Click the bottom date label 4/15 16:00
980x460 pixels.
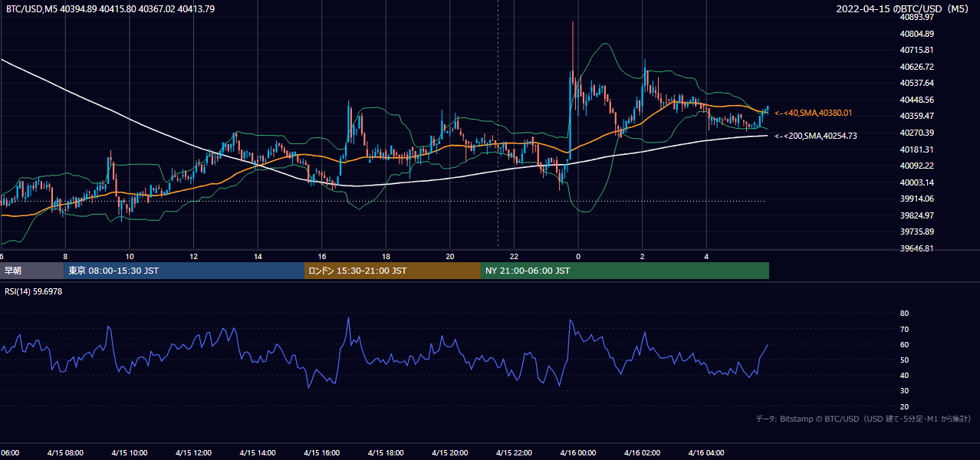click(321, 453)
